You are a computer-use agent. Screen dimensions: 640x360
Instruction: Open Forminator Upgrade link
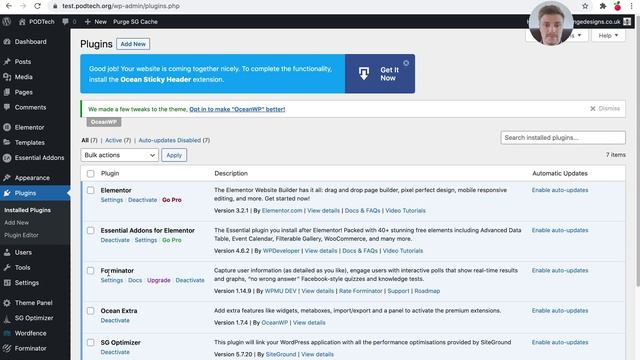pos(159,280)
